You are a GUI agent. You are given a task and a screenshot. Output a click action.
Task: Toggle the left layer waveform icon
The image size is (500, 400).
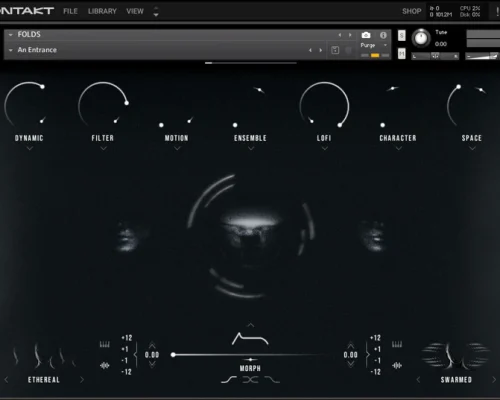point(105,366)
